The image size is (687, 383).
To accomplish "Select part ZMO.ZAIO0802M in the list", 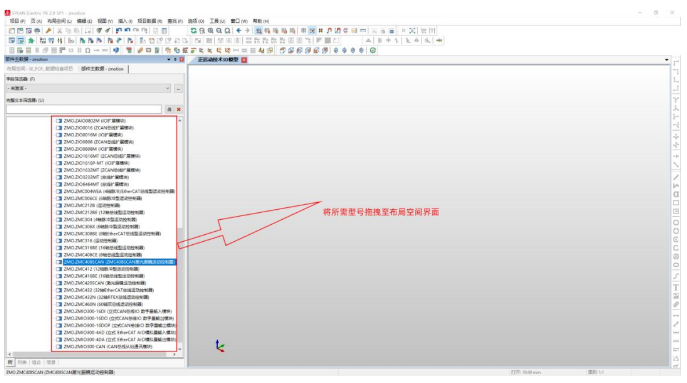I will pos(95,121).
